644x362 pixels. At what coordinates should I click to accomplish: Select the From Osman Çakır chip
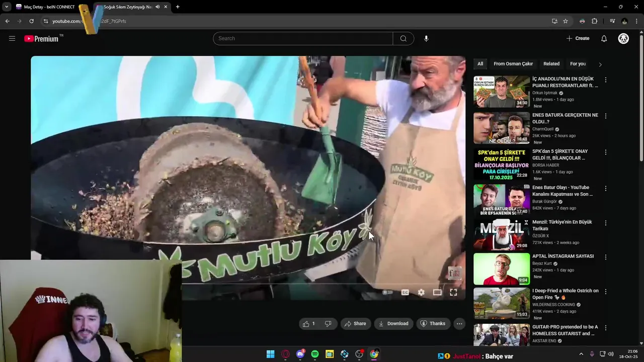pyautogui.click(x=513, y=64)
